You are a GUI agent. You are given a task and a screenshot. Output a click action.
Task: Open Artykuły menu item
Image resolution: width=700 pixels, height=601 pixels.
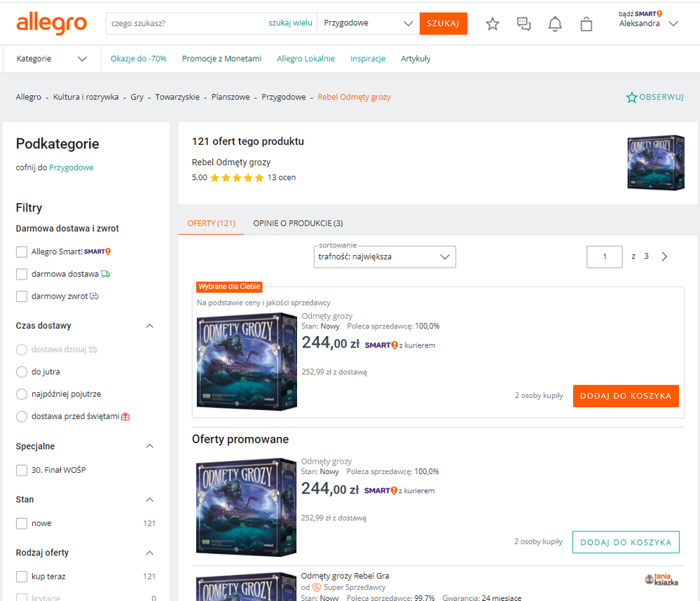point(416,59)
